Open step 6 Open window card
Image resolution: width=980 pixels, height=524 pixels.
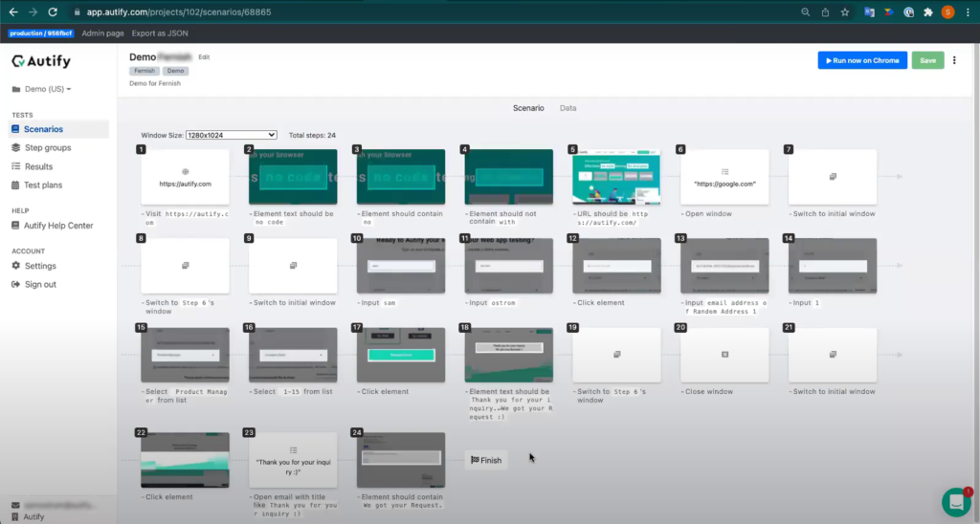click(725, 177)
